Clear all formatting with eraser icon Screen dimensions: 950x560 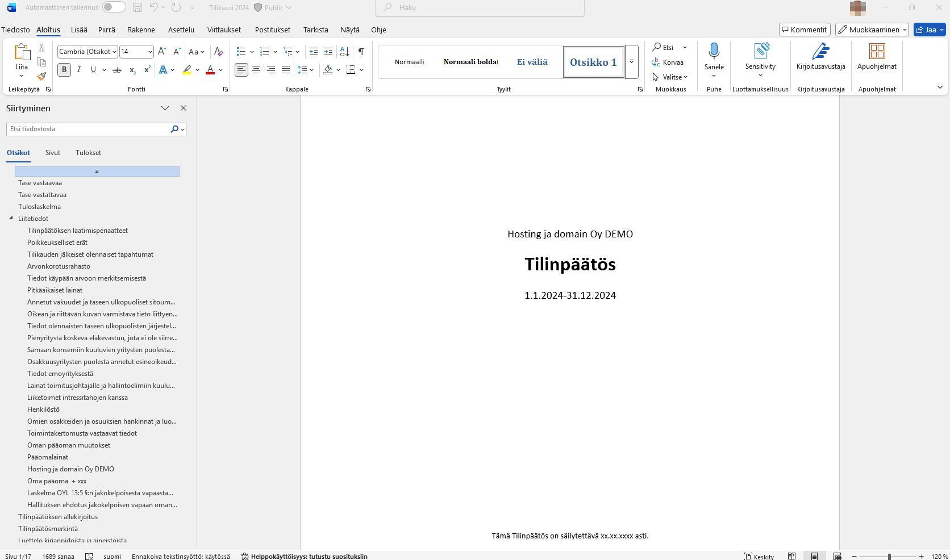(219, 52)
